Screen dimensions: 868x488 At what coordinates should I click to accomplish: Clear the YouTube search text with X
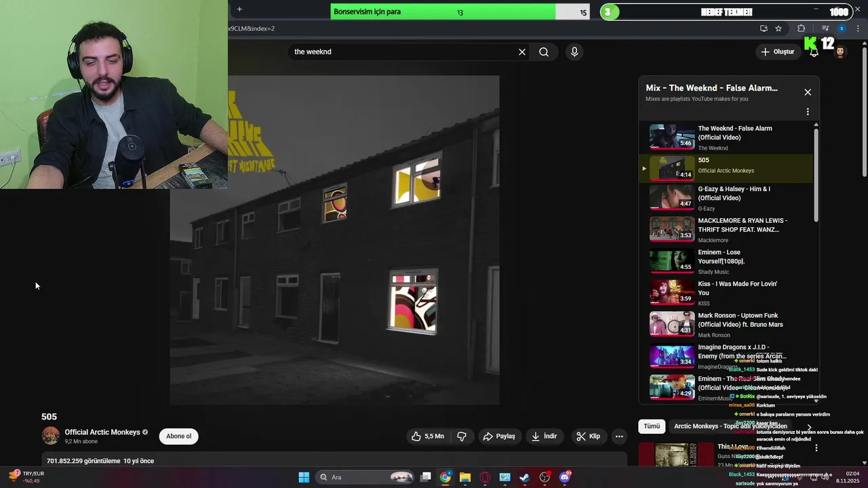[x=522, y=52]
